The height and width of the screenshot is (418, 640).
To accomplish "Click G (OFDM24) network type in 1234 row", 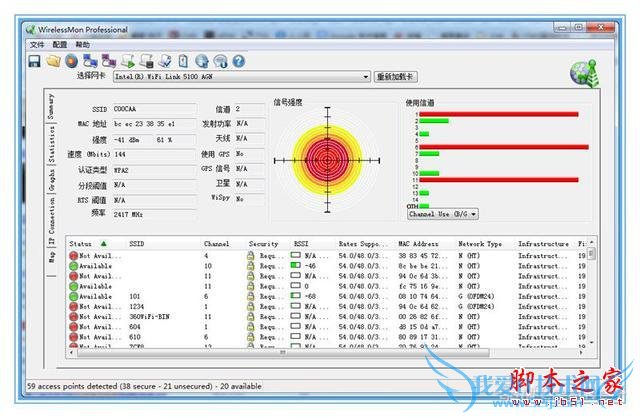I will point(476,307).
